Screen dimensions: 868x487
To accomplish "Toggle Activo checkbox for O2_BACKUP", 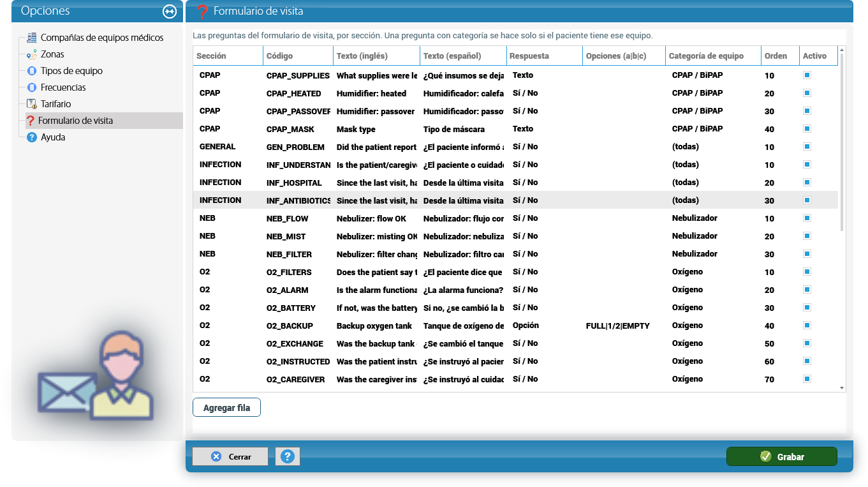I will tap(807, 326).
